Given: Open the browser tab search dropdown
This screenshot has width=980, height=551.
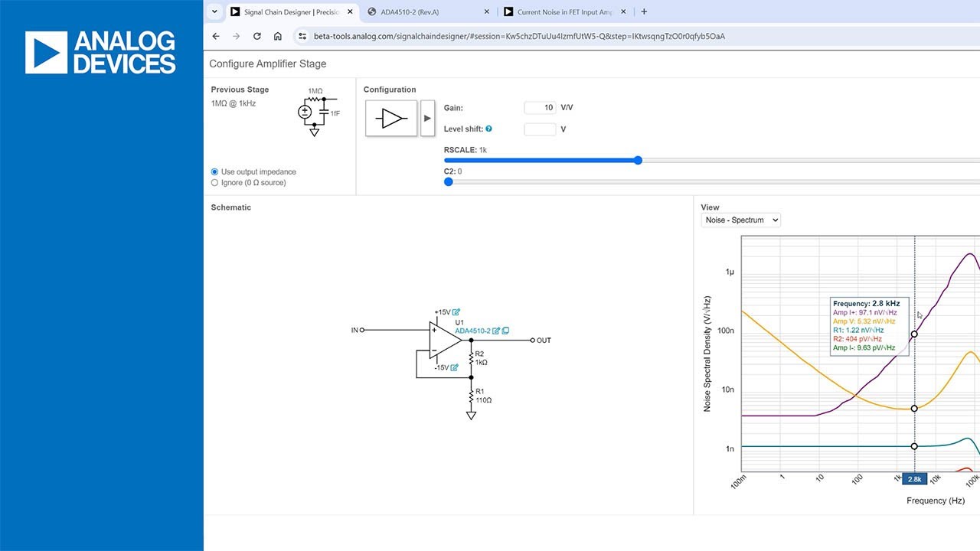Looking at the screenshot, I should (x=214, y=11).
